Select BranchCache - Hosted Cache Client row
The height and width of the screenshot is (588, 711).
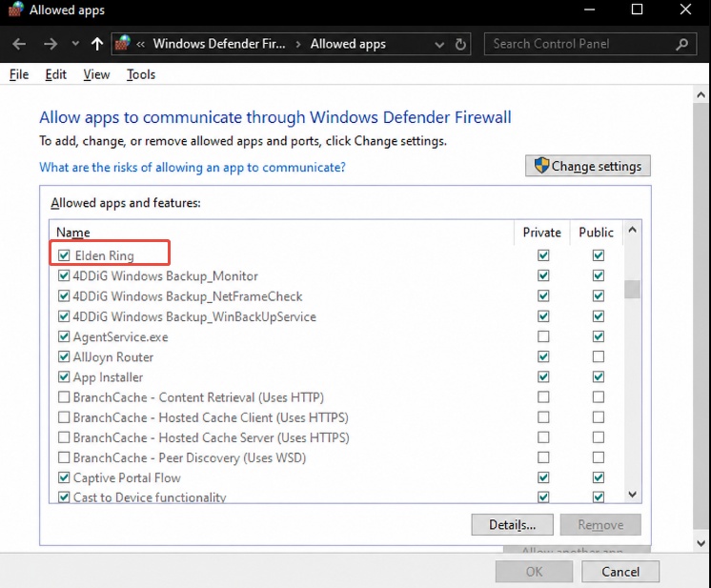pos(335,417)
